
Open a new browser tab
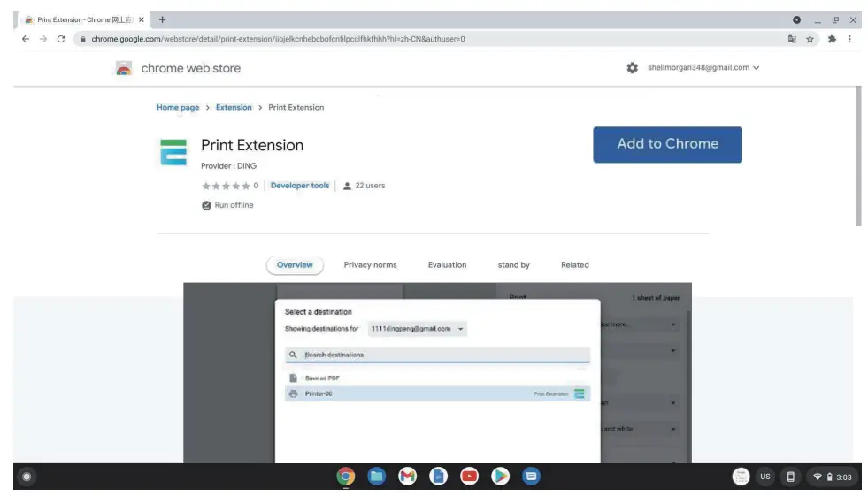click(162, 19)
